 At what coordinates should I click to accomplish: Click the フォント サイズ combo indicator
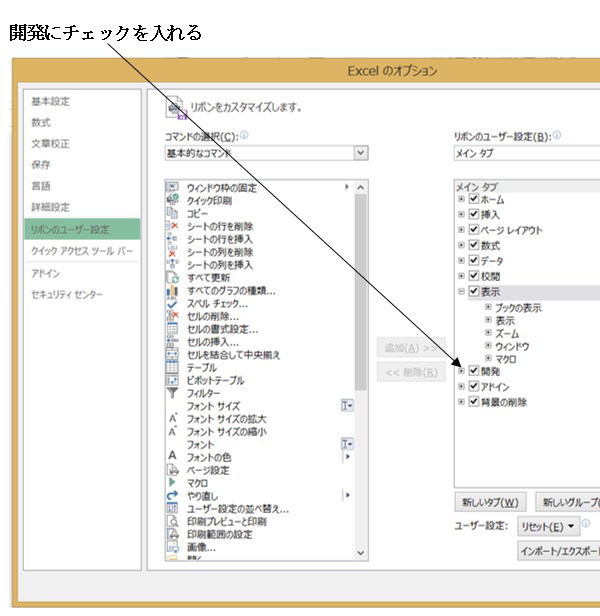click(x=347, y=405)
